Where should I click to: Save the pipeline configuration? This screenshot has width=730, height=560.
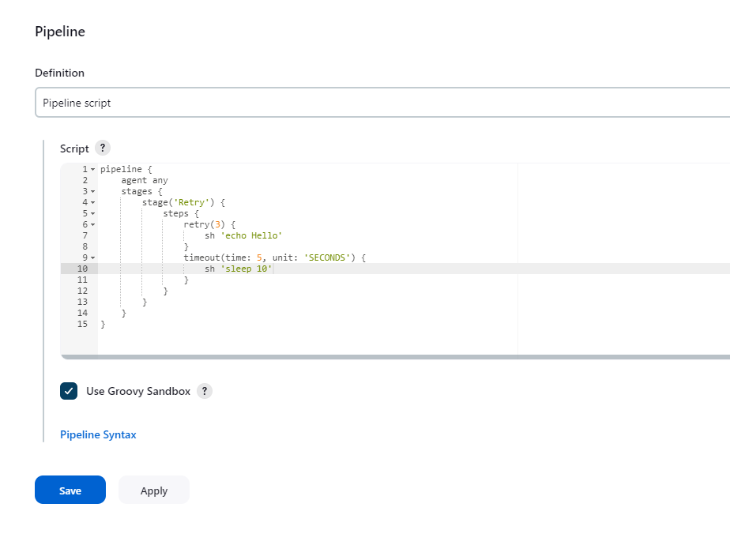70,490
